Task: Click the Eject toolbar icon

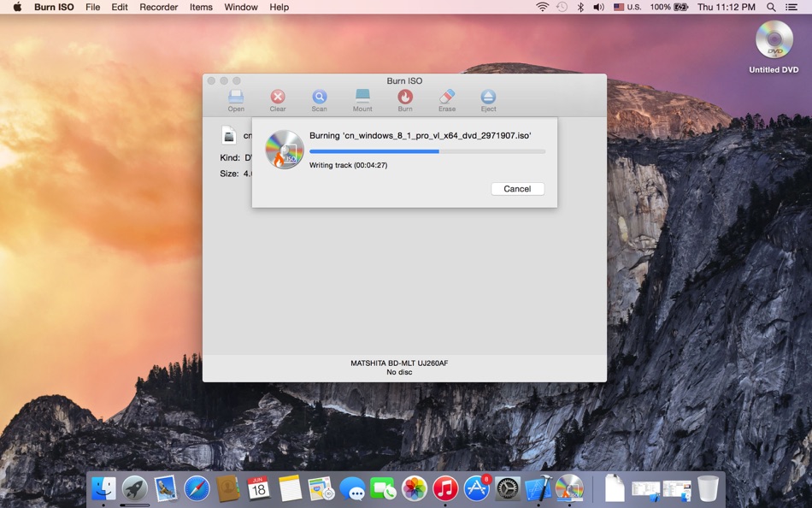Action: (488, 97)
